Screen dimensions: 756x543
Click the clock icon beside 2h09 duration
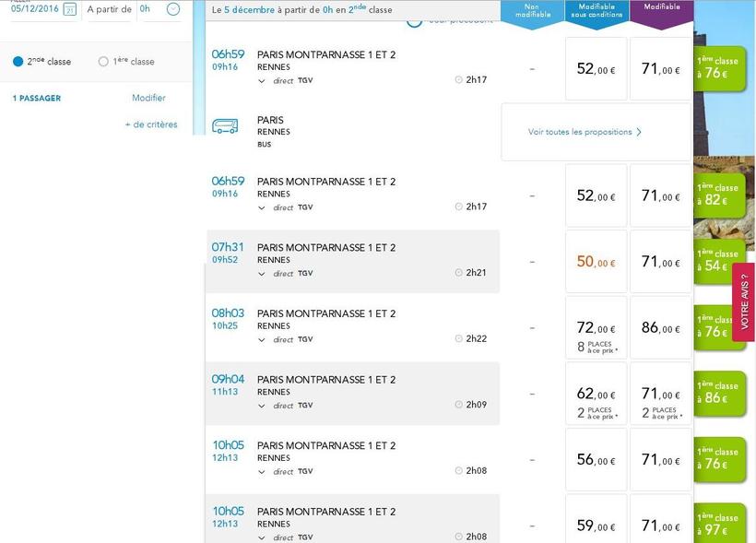click(x=459, y=405)
